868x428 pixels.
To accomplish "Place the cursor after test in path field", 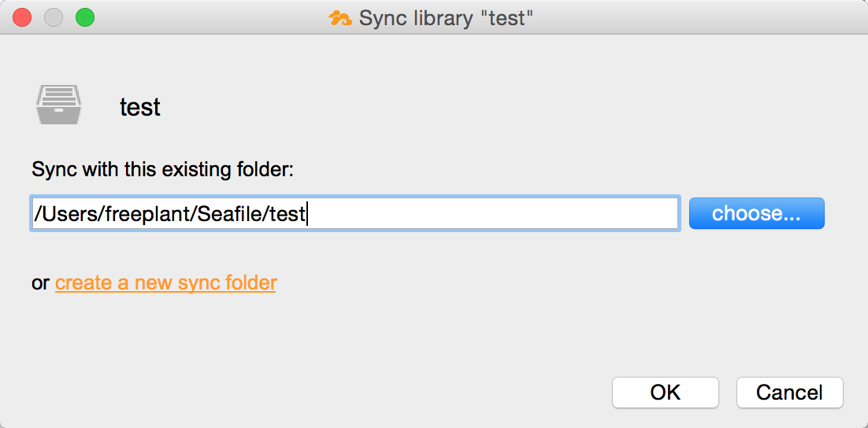I will pos(306,214).
